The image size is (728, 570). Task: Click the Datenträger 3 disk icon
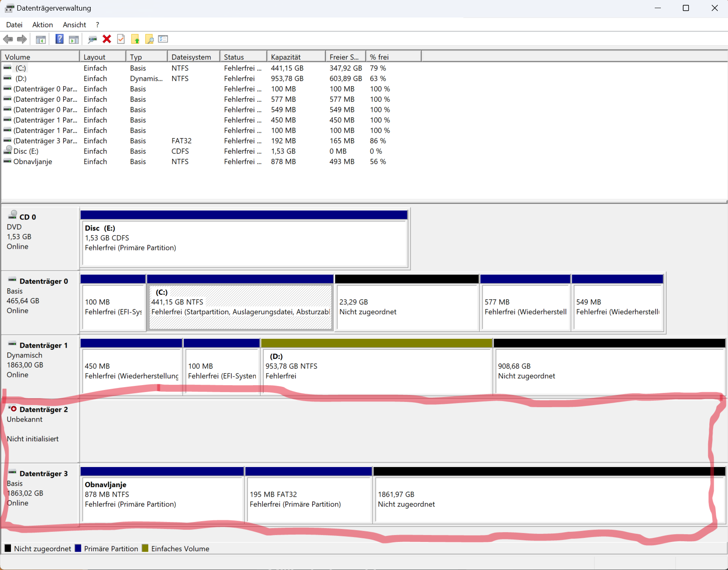pyautogui.click(x=12, y=472)
